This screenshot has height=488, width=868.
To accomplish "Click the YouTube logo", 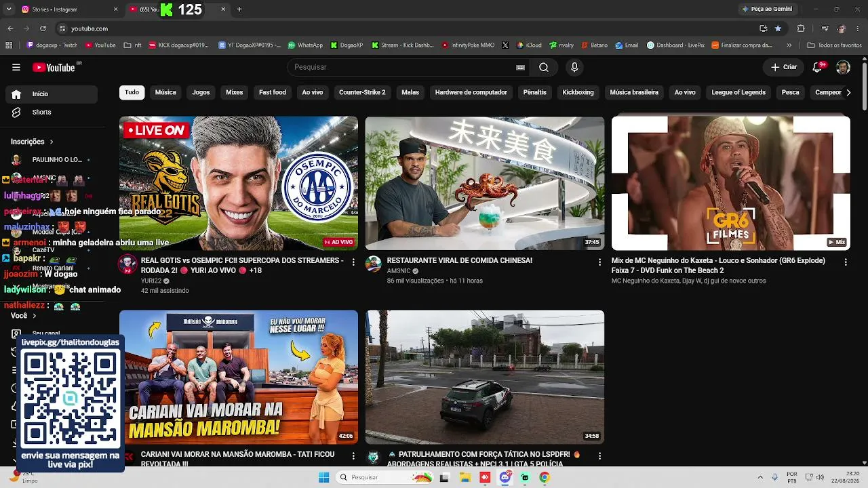I will coord(54,67).
